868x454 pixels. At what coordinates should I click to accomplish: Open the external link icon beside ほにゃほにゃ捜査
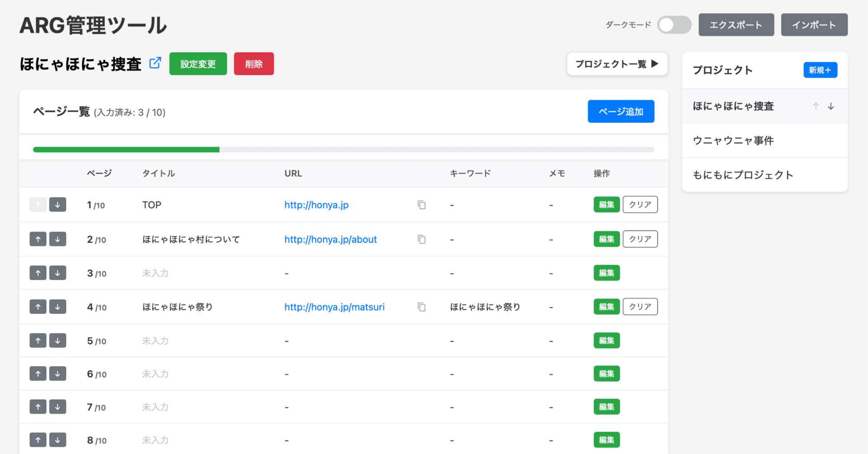[x=155, y=63]
